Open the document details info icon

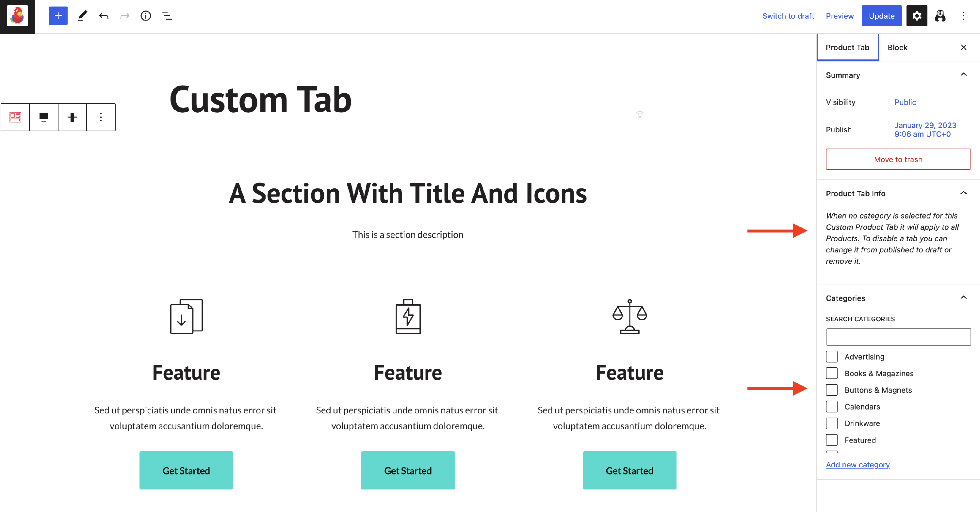point(146,16)
